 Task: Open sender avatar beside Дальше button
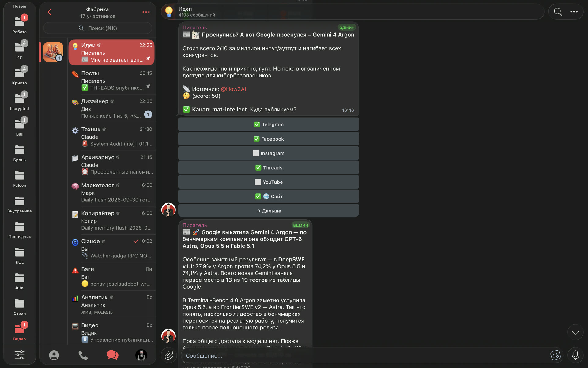click(168, 210)
